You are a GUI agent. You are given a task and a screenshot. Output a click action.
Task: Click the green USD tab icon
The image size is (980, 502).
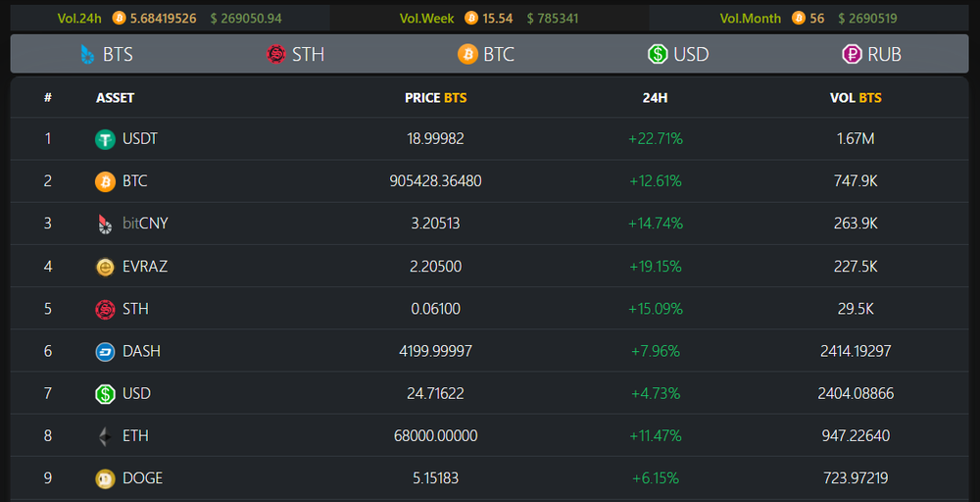tap(659, 54)
